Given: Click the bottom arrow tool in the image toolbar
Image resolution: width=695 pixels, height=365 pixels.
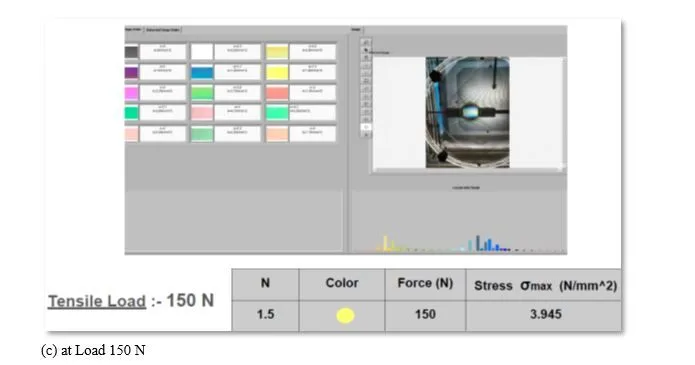Looking at the screenshot, I should pyautogui.click(x=366, y=134).
